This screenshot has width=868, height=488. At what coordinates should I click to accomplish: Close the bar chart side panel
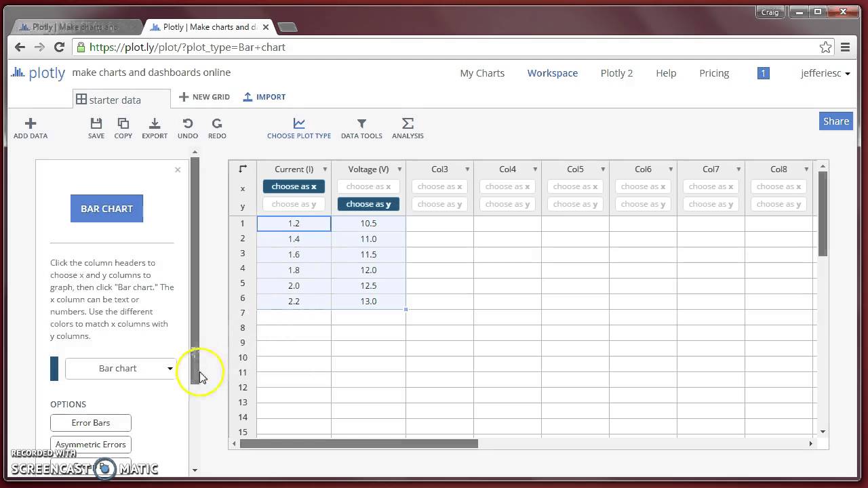click(178, 169)
